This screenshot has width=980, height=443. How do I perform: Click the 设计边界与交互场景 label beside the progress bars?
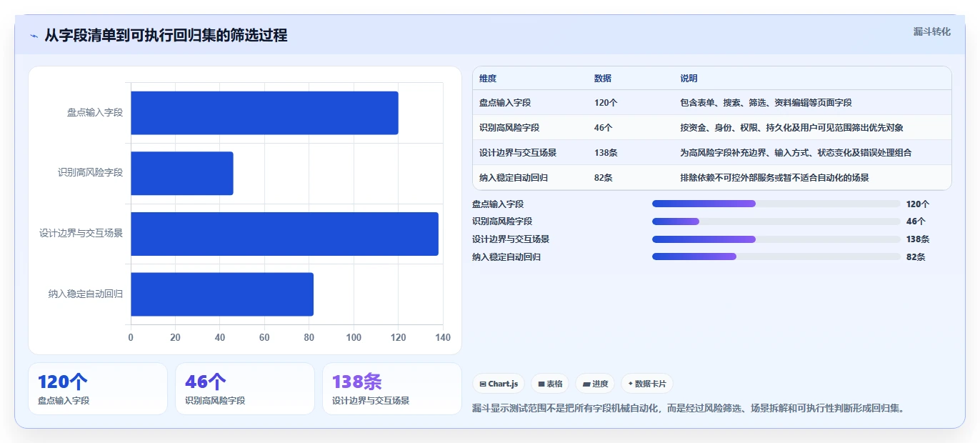coord(511,239)
